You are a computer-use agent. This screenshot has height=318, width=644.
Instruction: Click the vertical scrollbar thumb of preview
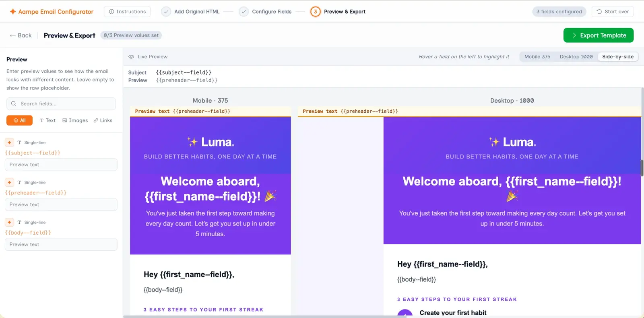642,168
